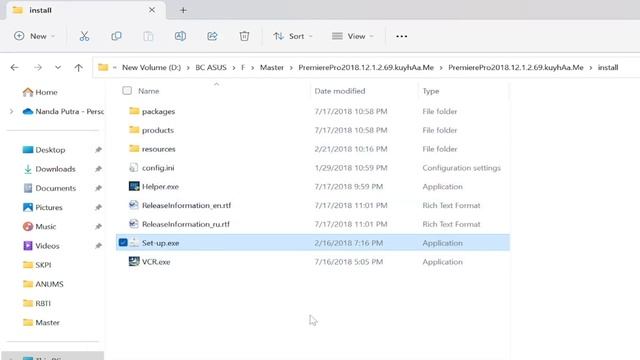The image size is (640, 360).
Task: Open Nanda Putra OneDrive entry
Action: coord(63,111)
